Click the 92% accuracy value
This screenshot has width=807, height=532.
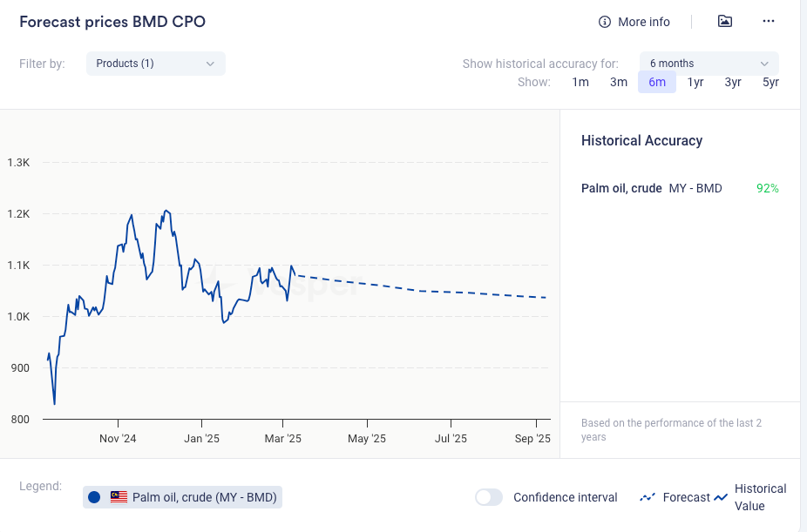[x=767, y=188]
